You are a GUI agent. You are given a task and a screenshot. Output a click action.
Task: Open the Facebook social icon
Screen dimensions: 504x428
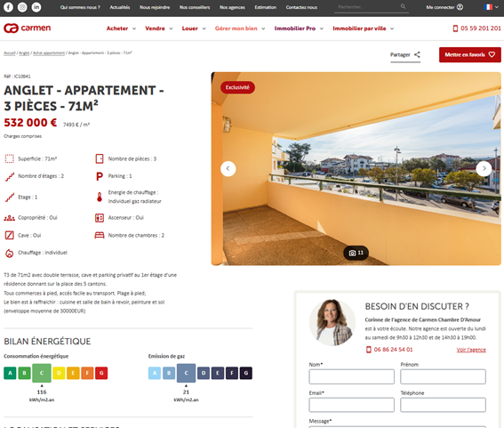pyautogui.click(x=8, y=7)
